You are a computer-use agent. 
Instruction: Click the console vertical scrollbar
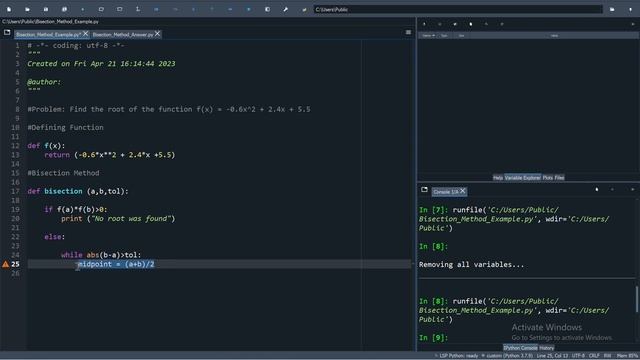[637, 299]
